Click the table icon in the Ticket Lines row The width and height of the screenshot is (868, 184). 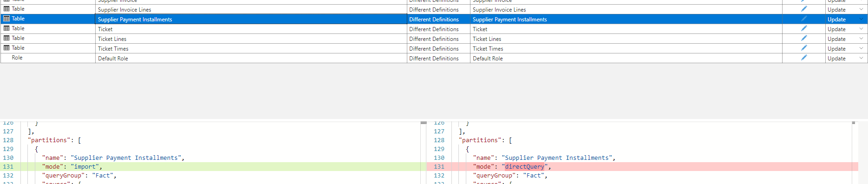click(7, 38)
